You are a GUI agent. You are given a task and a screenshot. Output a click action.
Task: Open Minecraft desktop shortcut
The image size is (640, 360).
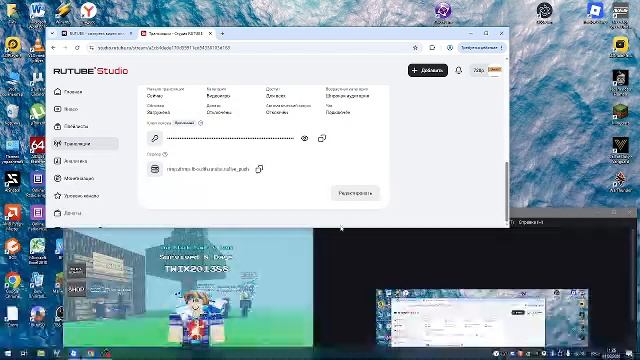tap(620, 115)
